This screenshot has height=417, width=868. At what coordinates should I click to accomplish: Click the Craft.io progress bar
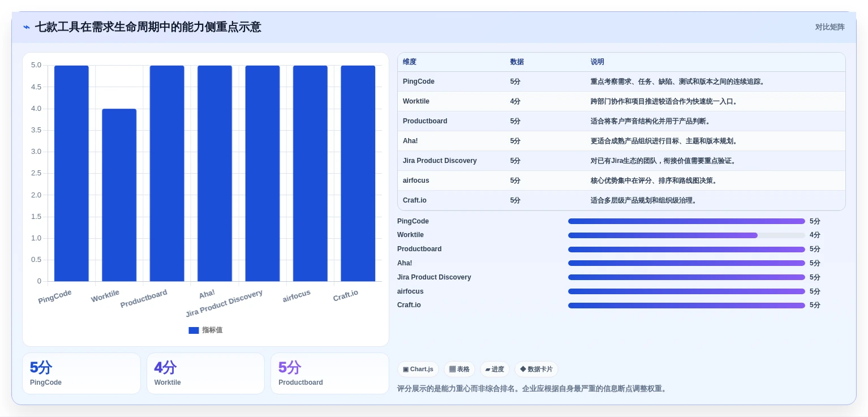point(686,306)
